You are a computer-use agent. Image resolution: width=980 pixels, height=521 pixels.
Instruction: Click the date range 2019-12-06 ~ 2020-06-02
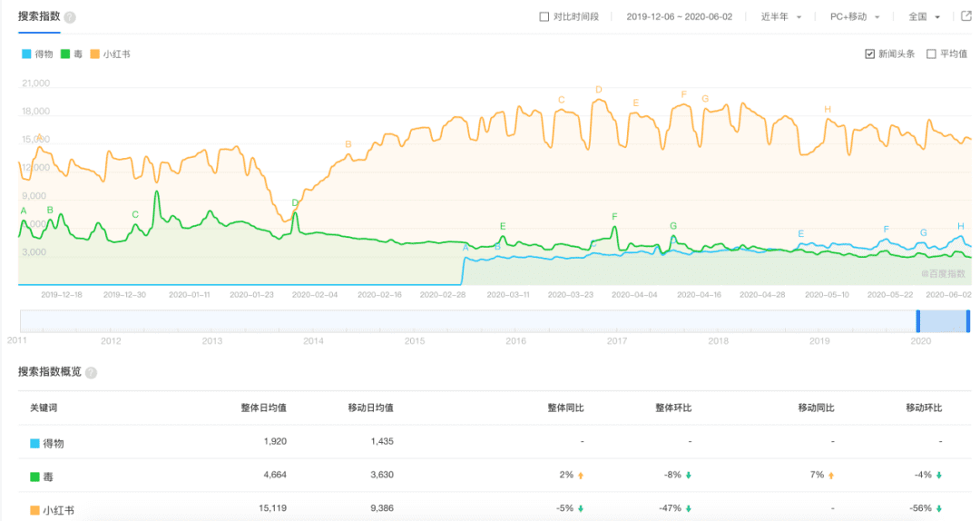click(680, 17)
